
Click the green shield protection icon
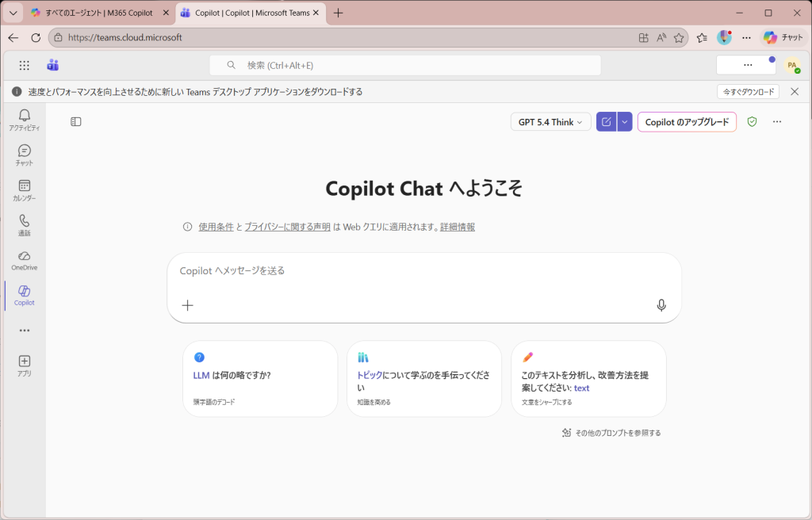(x=752, y=122)
